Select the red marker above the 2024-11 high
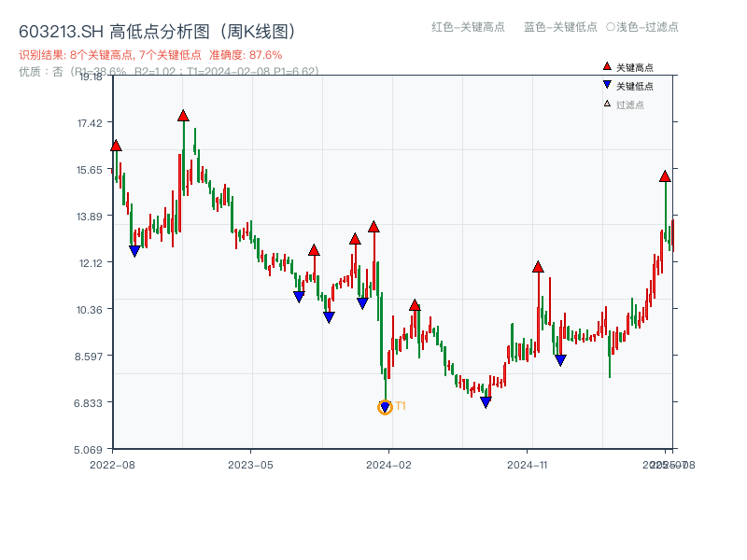This screenshot has height=560, width=747. [x=539, y=264]
